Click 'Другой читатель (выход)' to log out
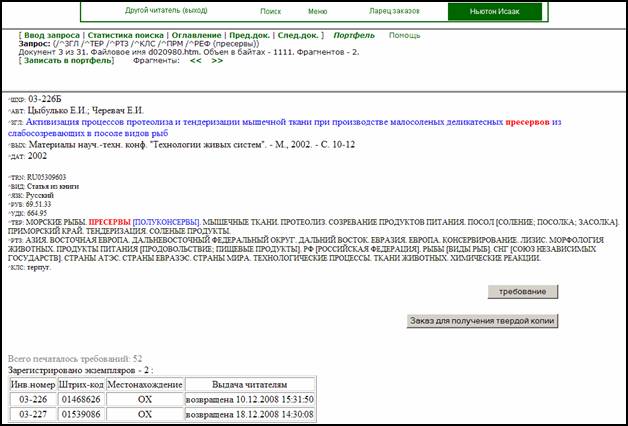The width and height of the screenshot is (628, 426). (164, 10)
